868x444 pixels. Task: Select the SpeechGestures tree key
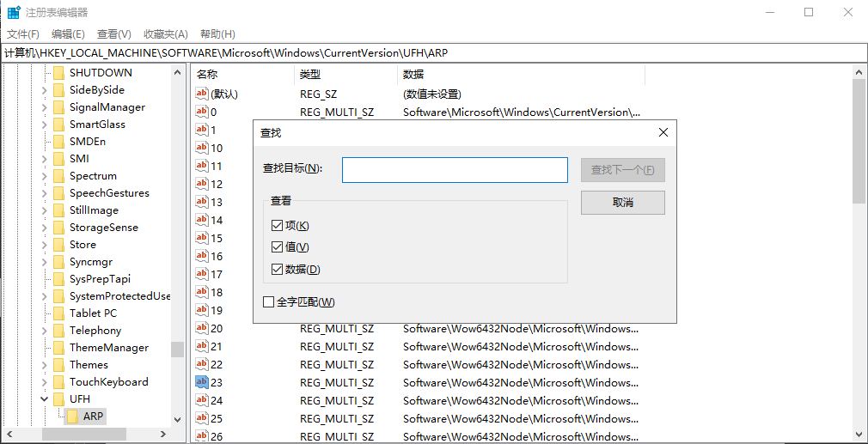point(110,193)
